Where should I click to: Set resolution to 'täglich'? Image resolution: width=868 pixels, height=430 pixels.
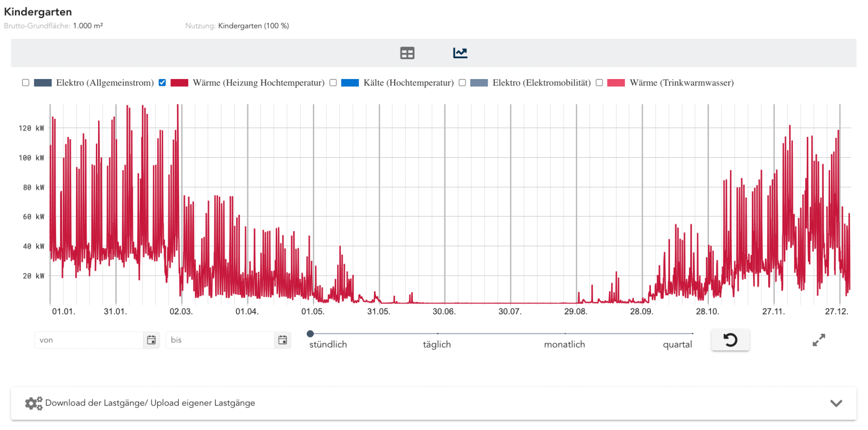click(x=437, y=334)
